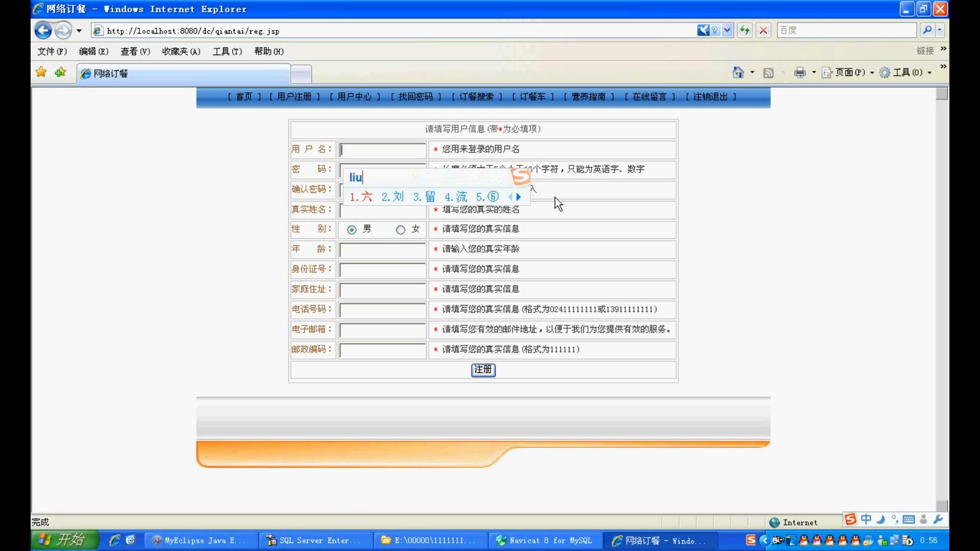Screen dimensions: 980x551
Task: Select the 女 gender radio button
Action: tap(401, 230)
